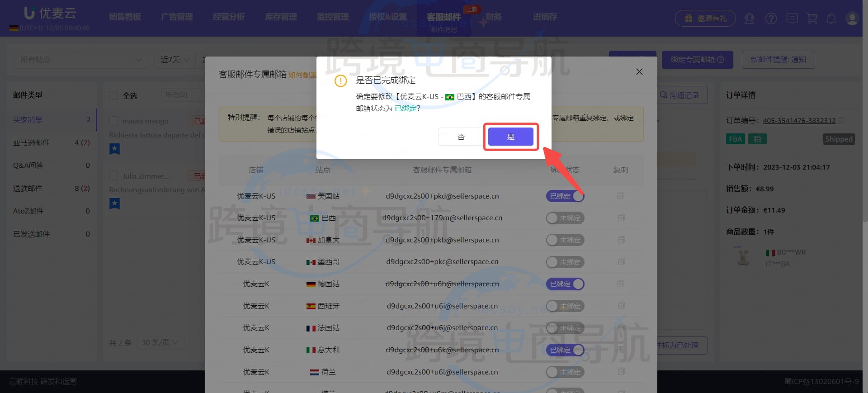Open the customer service headset icon

(x=749, y=19)
